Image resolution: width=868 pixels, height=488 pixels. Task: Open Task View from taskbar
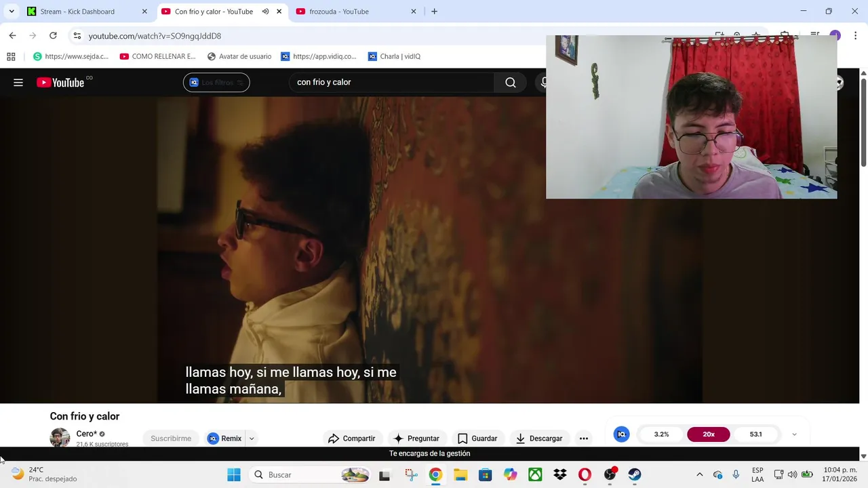click(384, 475)
